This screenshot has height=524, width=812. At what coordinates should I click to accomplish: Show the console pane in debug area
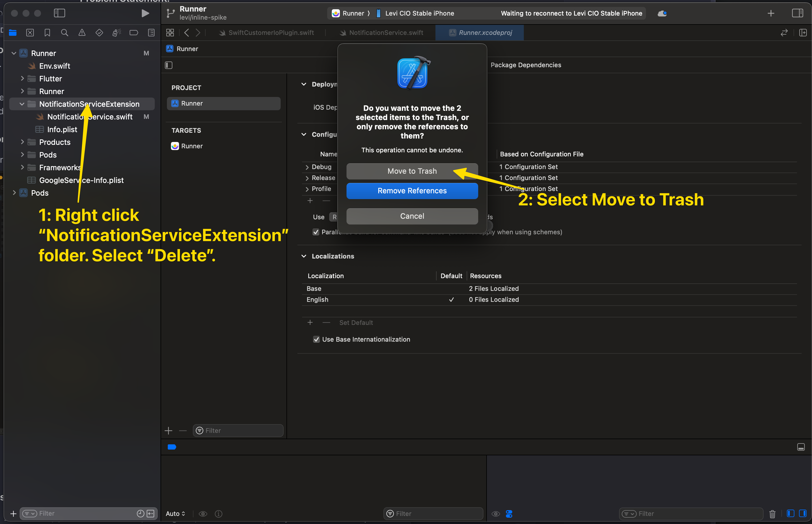(x=802, y=513)
